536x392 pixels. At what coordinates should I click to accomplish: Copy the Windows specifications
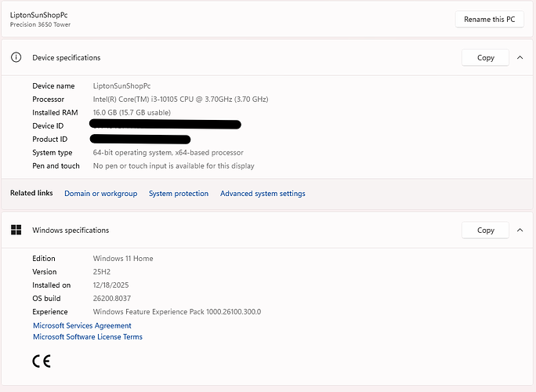tap(485, 230)
